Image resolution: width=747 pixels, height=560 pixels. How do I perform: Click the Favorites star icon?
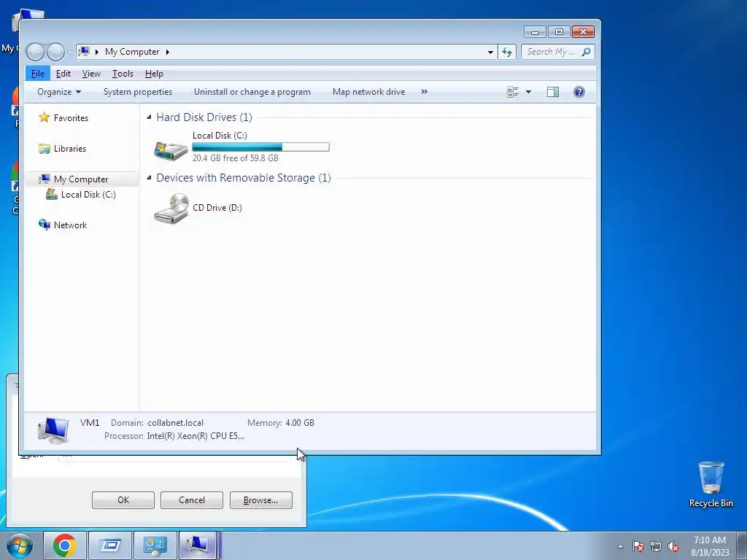(44, 117)
